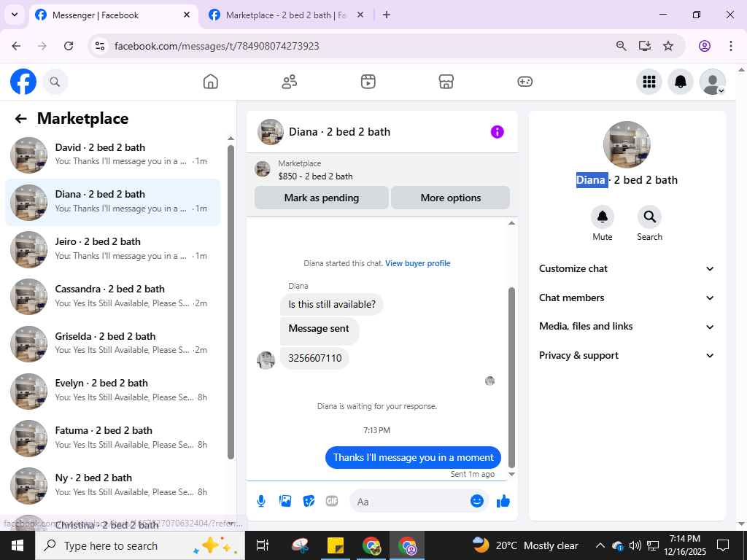Screen dimensions: 747x560
Task: Click the browser back arrow
Action: tap(16, 46)
